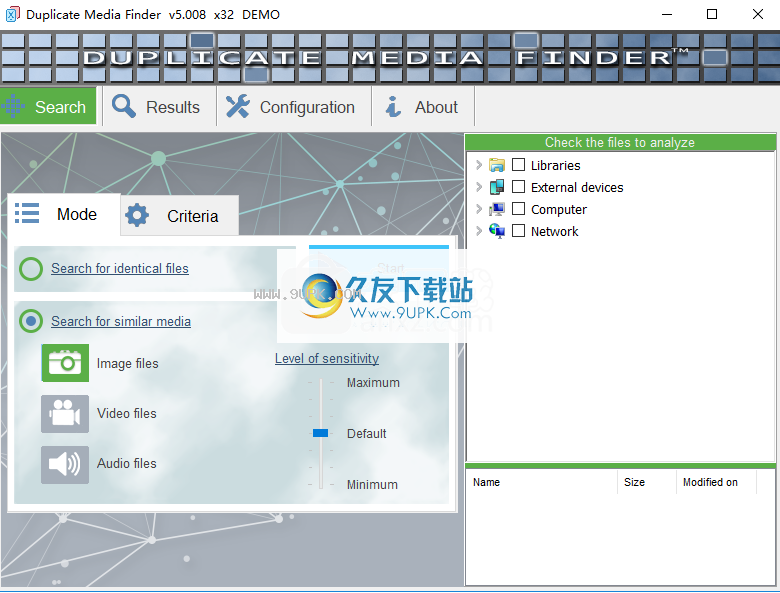
Task: Expand the Libraries tree node
Action: pyautogui.click(x=479, y=165)
